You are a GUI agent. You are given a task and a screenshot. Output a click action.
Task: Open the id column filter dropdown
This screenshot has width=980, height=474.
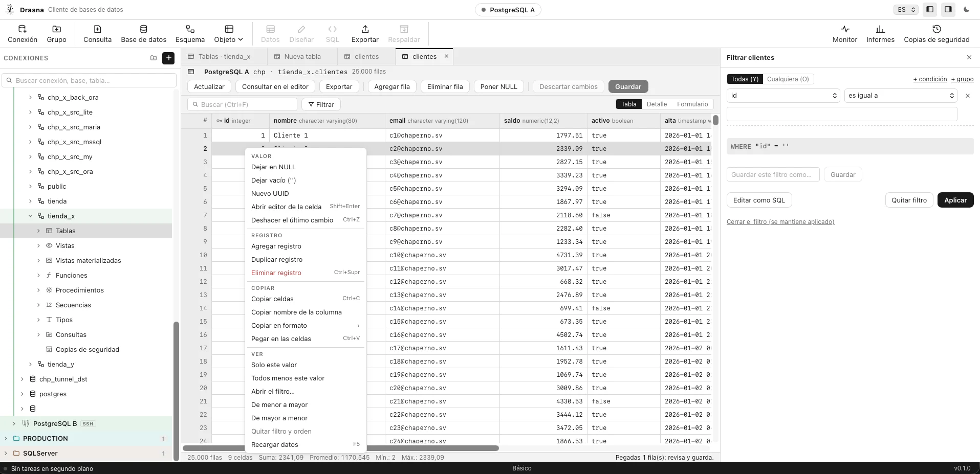(x=783, y=96)
